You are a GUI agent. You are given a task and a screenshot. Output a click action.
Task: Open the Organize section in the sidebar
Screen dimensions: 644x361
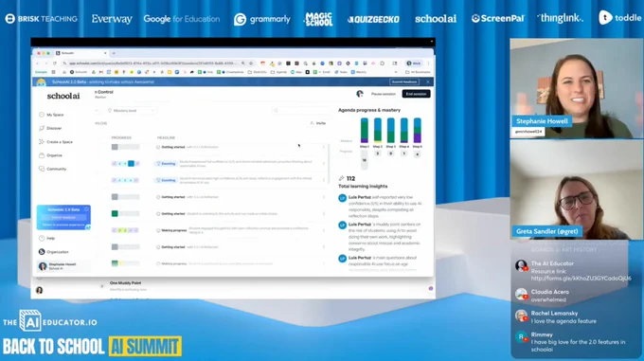pyautogui.click(x=51, y=155)
